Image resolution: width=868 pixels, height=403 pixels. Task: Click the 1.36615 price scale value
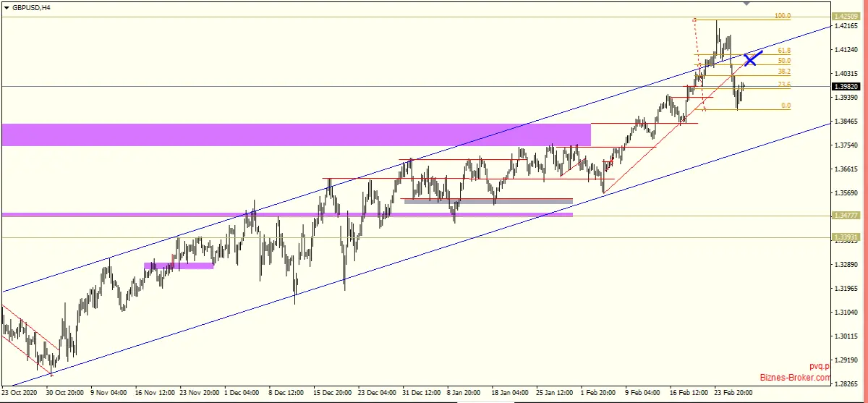coord(846,169)
